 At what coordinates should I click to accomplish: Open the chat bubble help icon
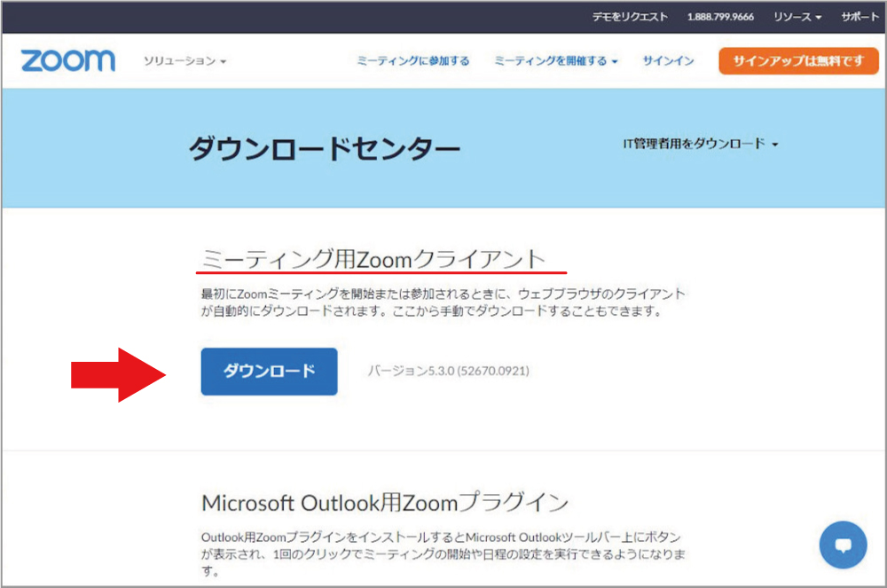tap(843, 545)
